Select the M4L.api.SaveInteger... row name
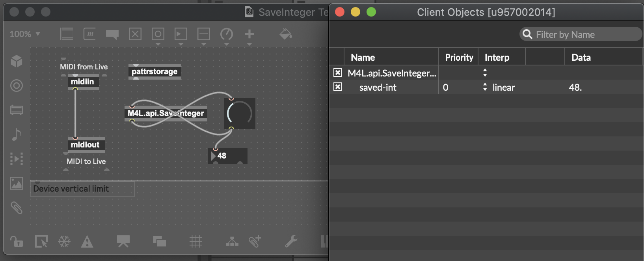The image size is (644, 261). coord(392,73)
